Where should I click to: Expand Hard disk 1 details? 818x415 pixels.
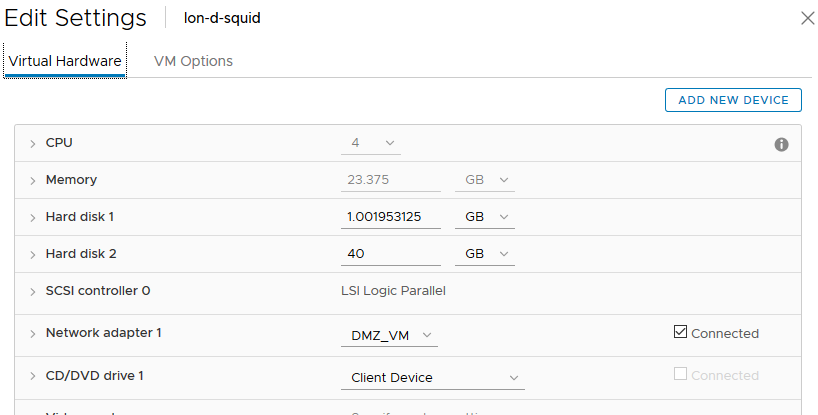[x=33, y=218]
